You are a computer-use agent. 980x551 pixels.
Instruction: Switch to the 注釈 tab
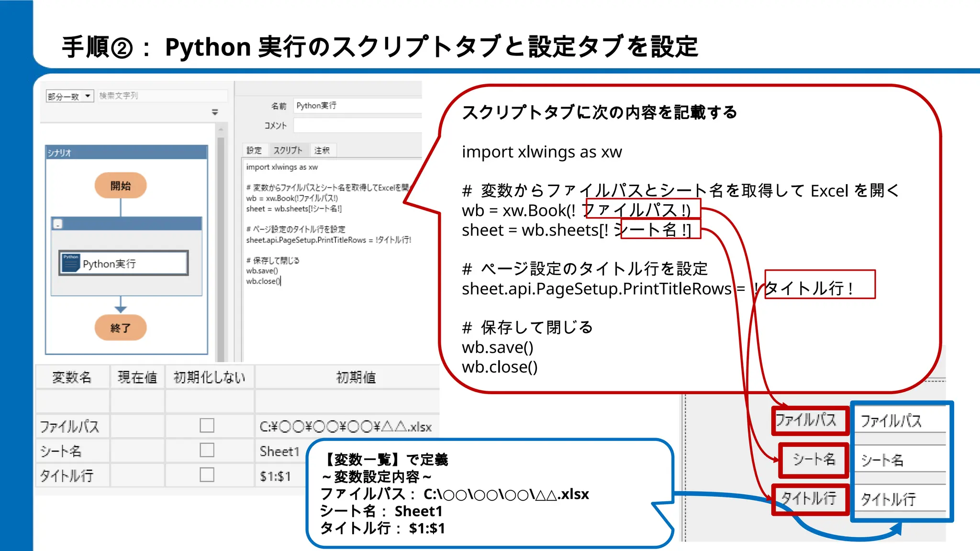(322, 150)
